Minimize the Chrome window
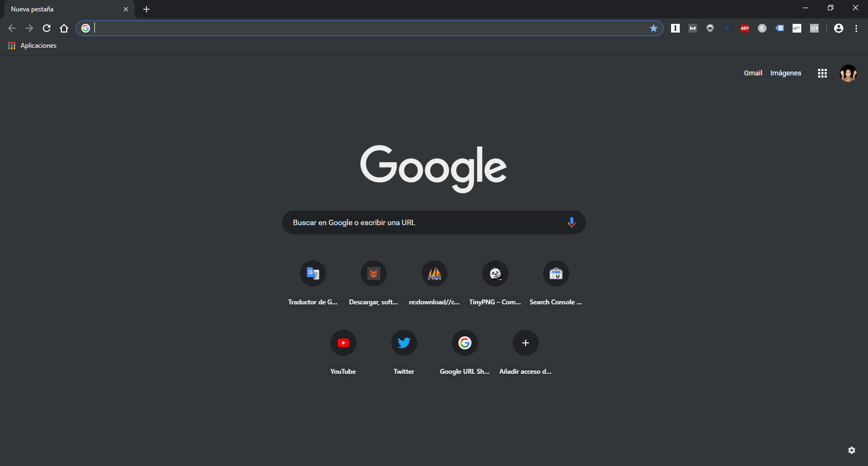Image resolution: width=868 pixels, height=466 pixels. [x=806, y=8]
